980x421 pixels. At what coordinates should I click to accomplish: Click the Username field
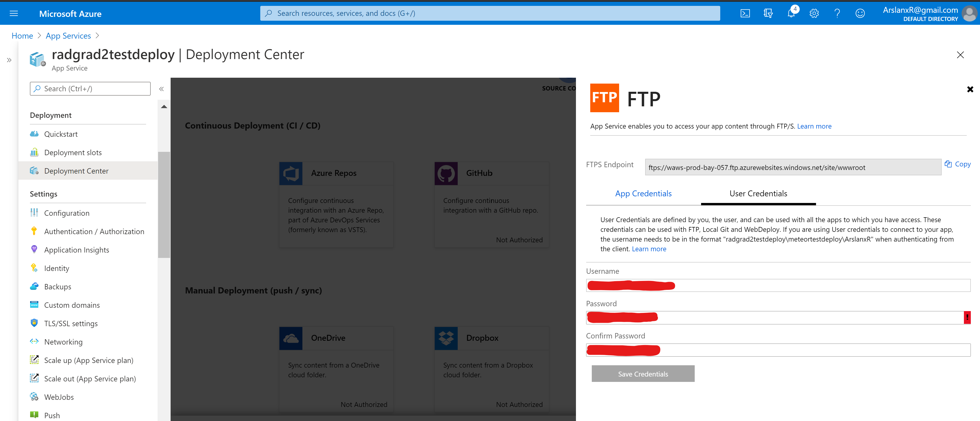pyautogui.click(x=778, y=286)
